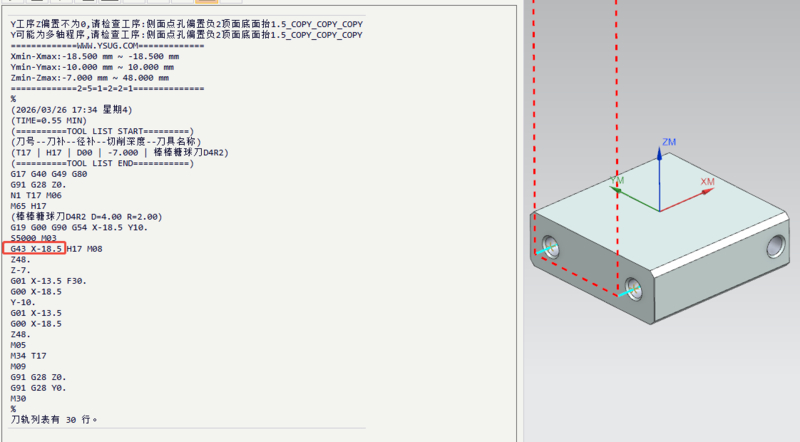Click the M34 T17 line
This screenshot has height=442, width=800.
point(29,356)
